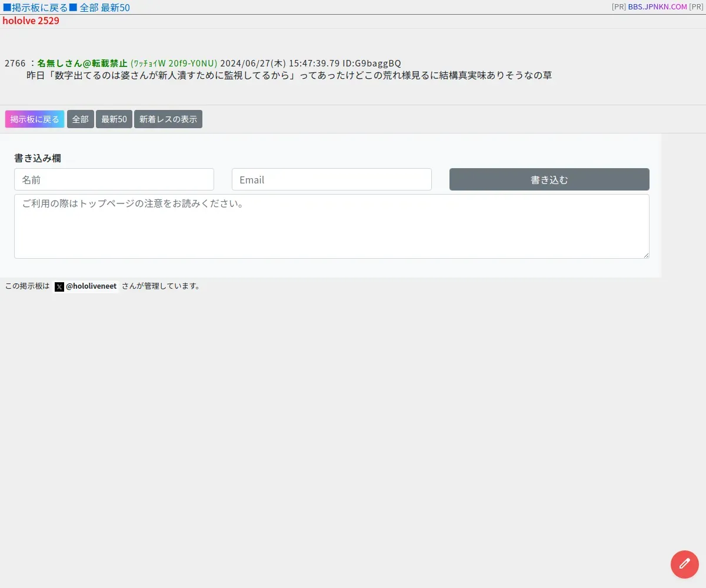The height and width of the screenshot is (588, 706).
Task: Click the thread title 'hololve 2529'
Action: 31,21
